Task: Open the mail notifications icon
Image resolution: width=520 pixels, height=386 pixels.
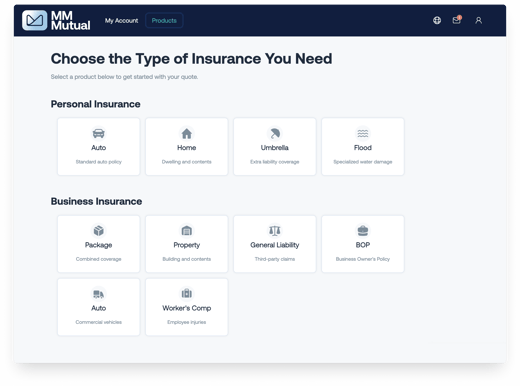Action: pos(457,20)
